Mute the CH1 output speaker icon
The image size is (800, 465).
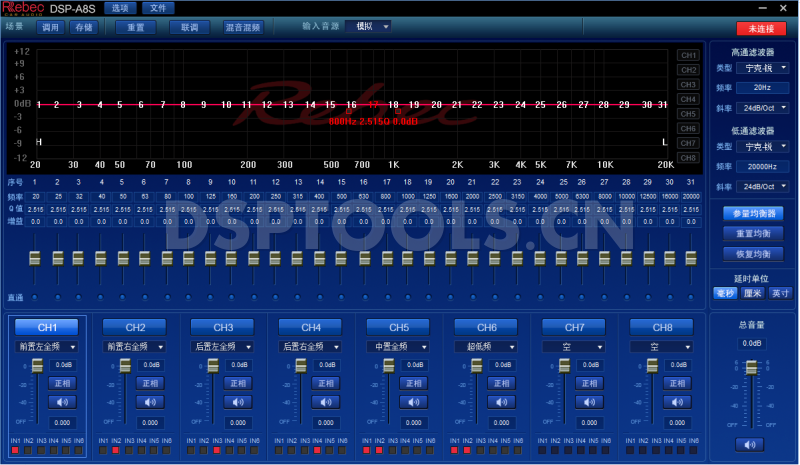(62, 402)
